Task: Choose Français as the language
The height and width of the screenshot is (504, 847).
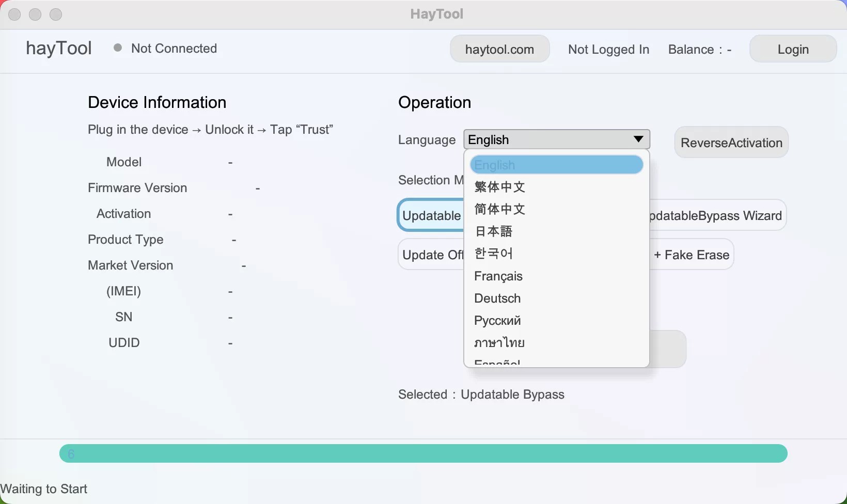Action: 498,276
